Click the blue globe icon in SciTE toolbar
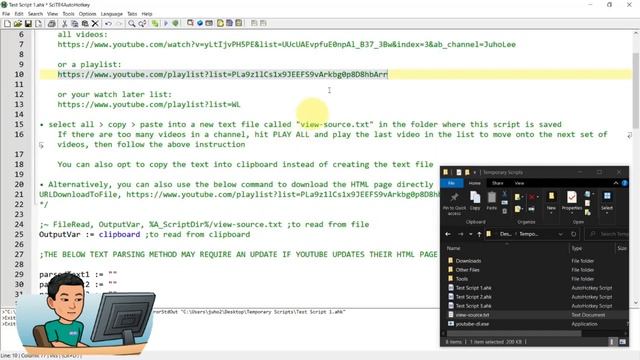This screenshot has width=640, height=360. click(200, 24)
